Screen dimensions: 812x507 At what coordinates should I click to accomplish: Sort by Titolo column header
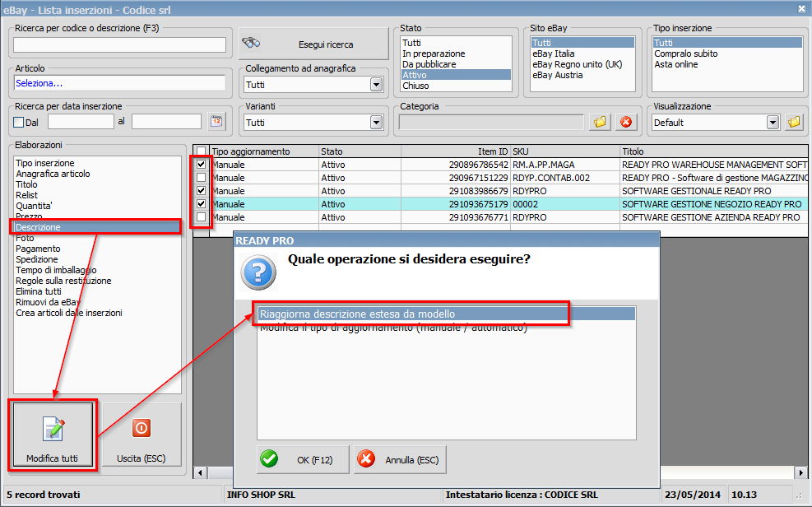coord(713,151)
